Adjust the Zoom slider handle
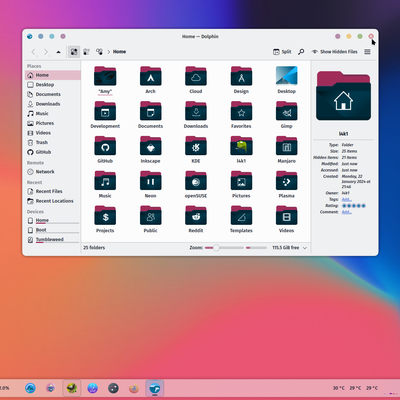This screenshot has height=400, width=400. click(x=216, y=248)
